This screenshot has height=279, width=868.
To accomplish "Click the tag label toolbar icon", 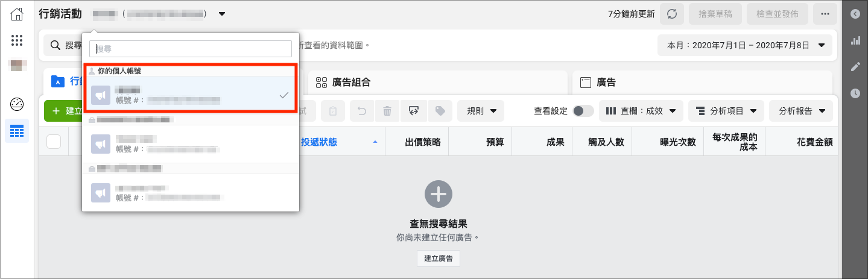I will click(440, 111).
